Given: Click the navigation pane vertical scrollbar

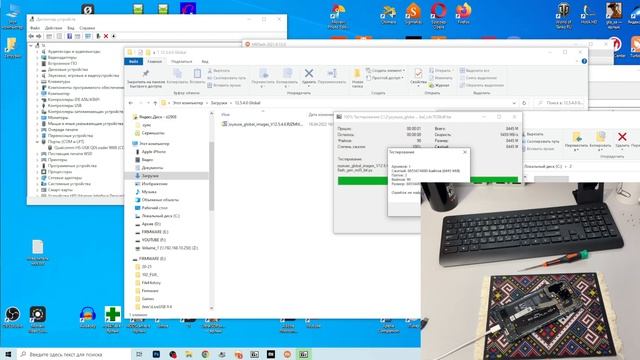Looking at the screenshot, I should click(211, 176).
